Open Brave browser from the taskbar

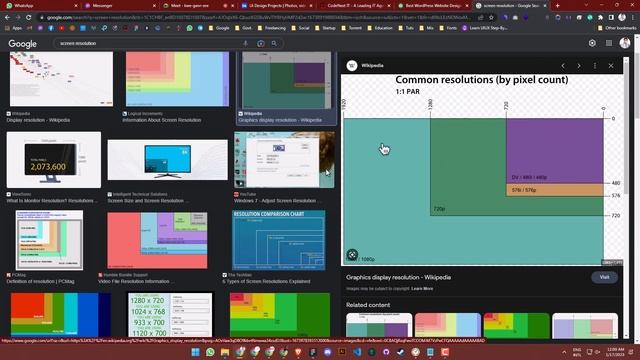coord(298,352)
